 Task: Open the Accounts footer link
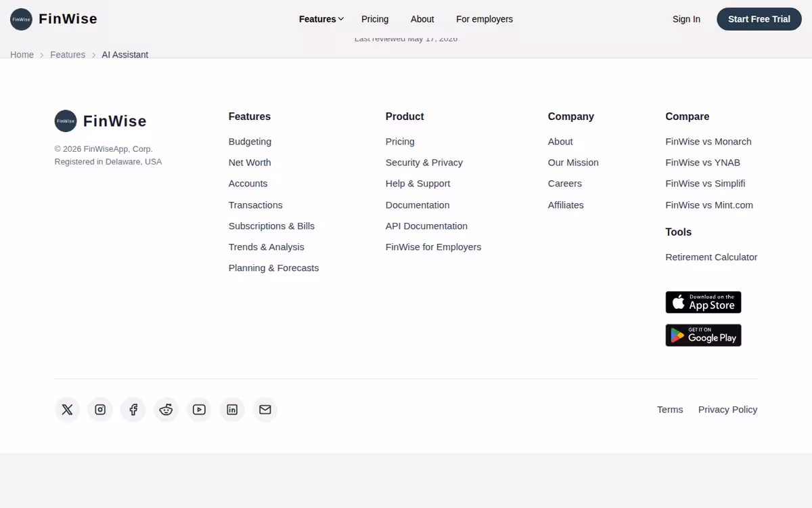click(248, 184)
